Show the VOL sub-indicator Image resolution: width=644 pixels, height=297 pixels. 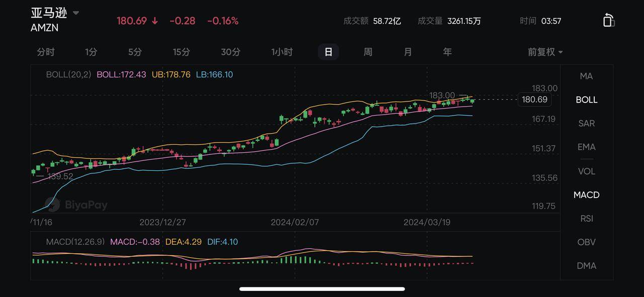click(586, 171)
